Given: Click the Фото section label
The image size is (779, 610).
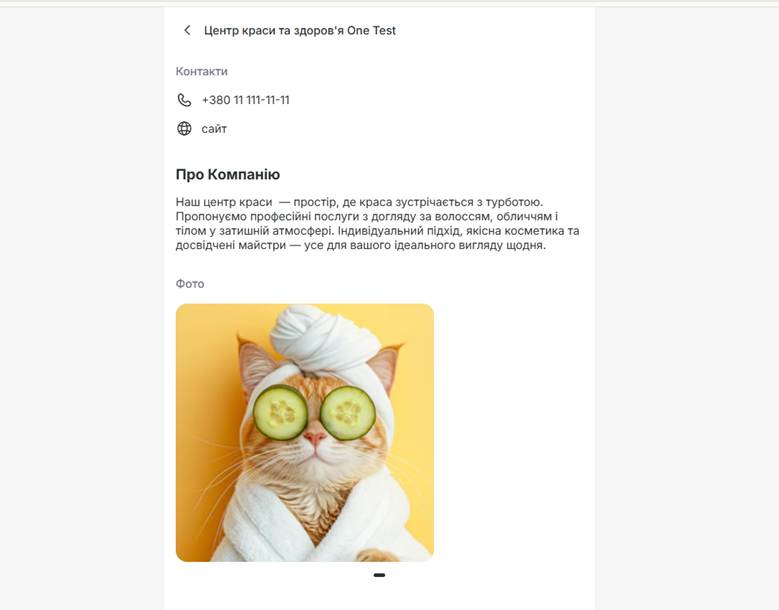Looking at the screenshot, I should (x=190, y=284).
